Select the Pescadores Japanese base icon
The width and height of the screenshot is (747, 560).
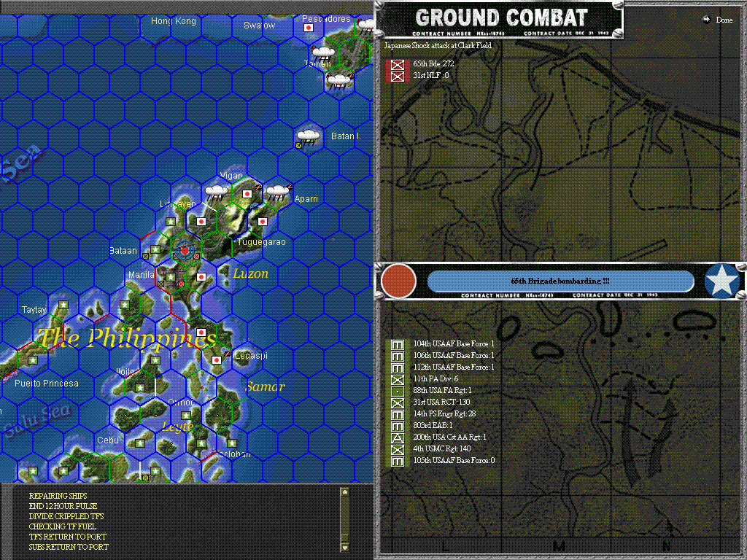coord(309,28)
